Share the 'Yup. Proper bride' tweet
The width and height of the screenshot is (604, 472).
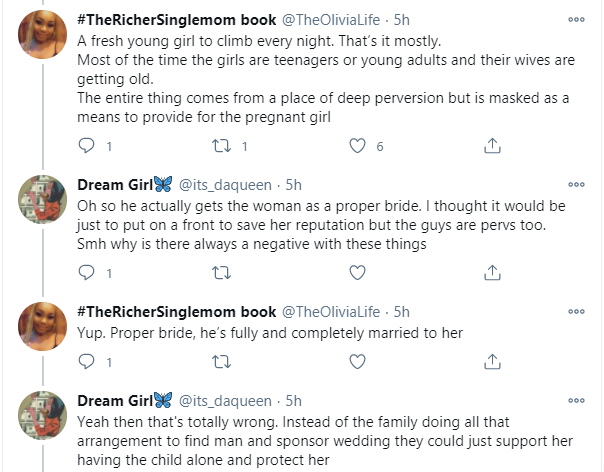492,361
